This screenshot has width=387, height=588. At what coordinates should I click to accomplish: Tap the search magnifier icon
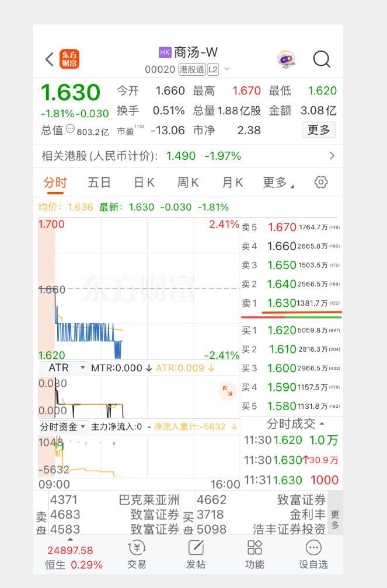[x=322, y=60]
